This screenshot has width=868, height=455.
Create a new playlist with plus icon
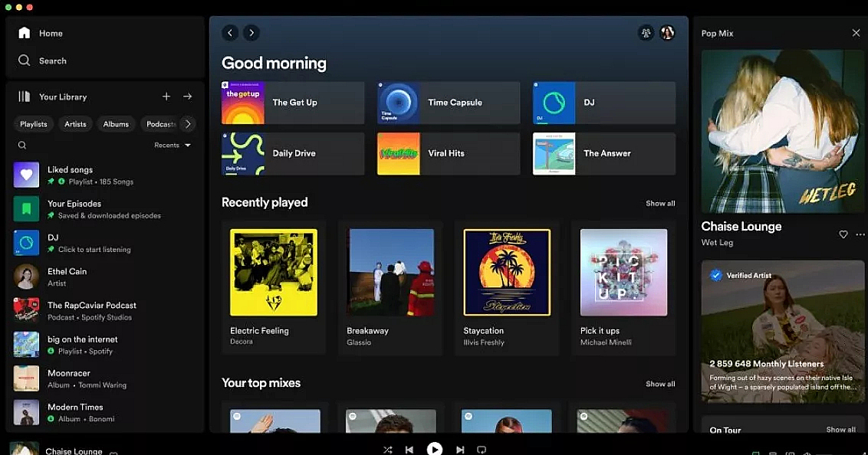pos(166,97)
